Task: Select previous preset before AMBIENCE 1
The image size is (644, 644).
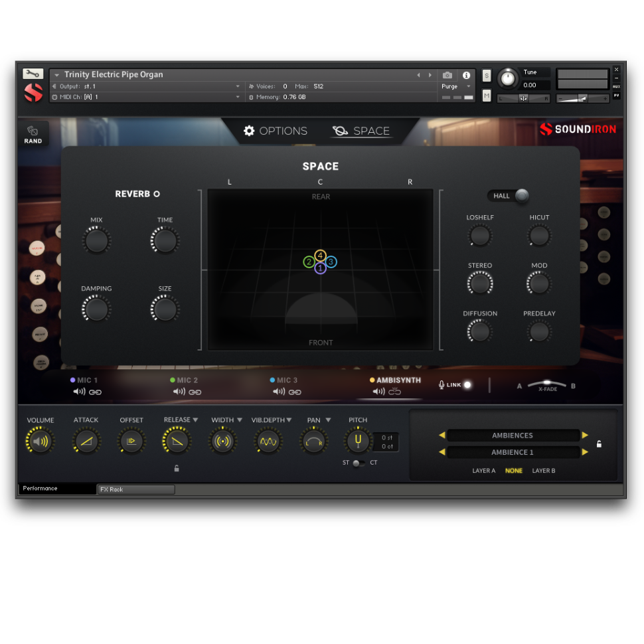Action: (442, 451)
